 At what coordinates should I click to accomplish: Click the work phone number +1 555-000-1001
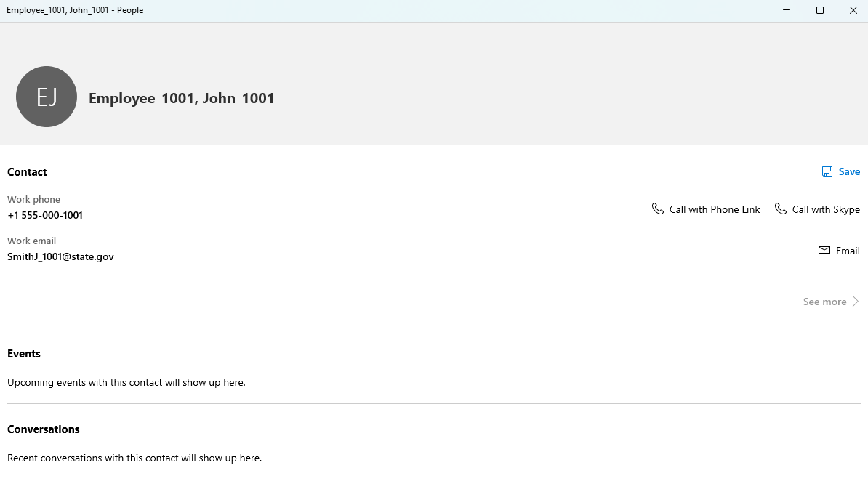pyautogui.click(x=45, y=215)
